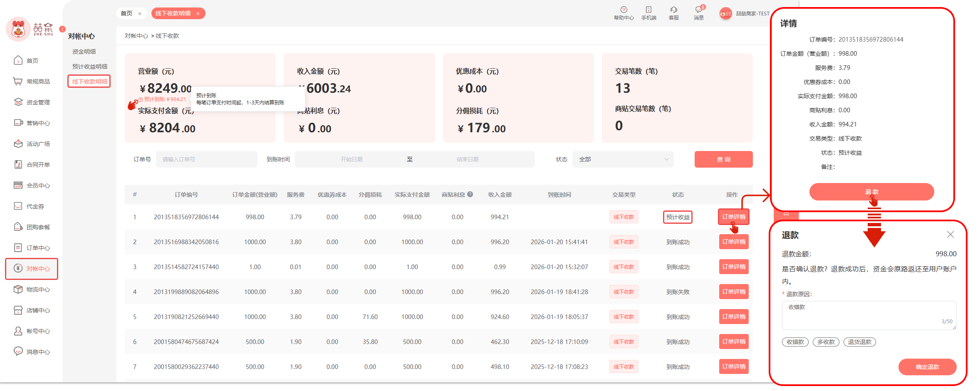Focus the 订单号 input field
The width and height of the screenshot is (980, 391).
click(206, 159)
